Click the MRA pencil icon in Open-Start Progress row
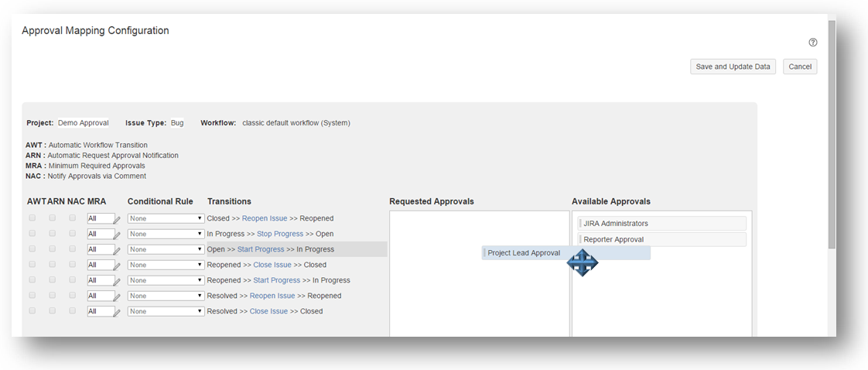Screen dimensions: 868x370 point(118,251)
